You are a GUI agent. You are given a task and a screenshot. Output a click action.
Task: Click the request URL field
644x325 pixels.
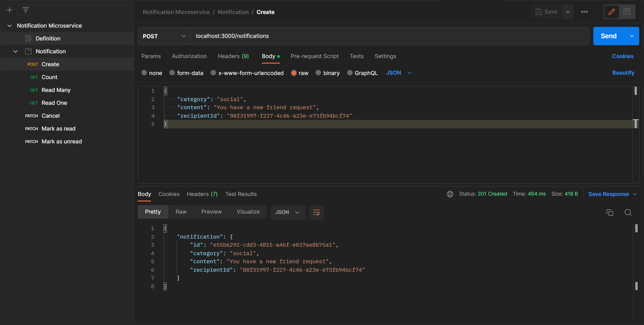[390, 36]
